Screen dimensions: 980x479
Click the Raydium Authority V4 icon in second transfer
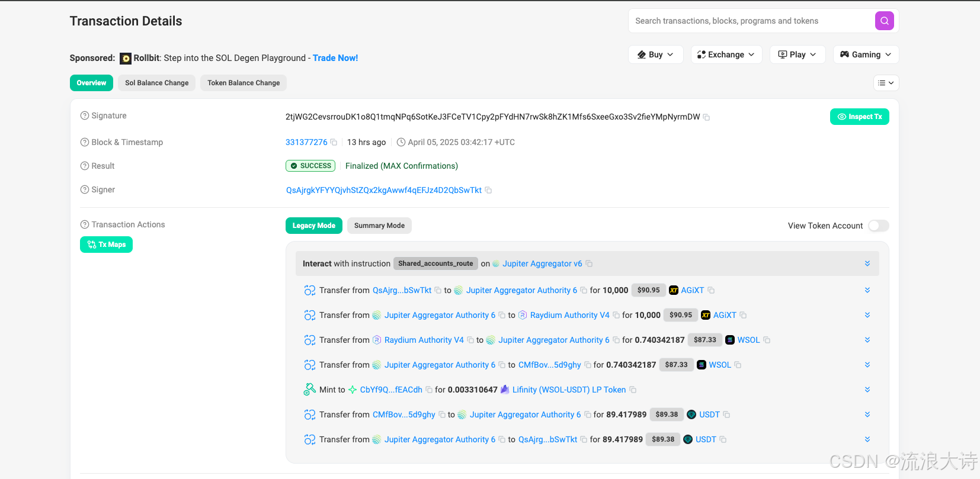click(x=523, y=315)
